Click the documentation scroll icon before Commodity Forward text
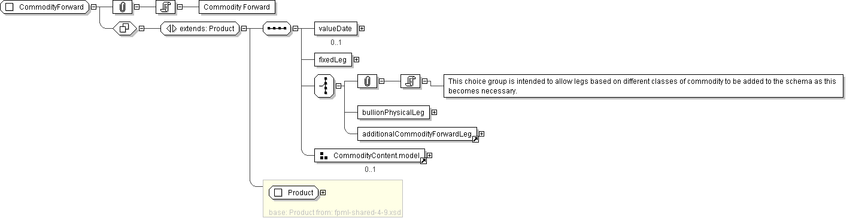Image resolution: width=868 pixels, height=218 pixels. pyautogui.click(x=165, y=7)
